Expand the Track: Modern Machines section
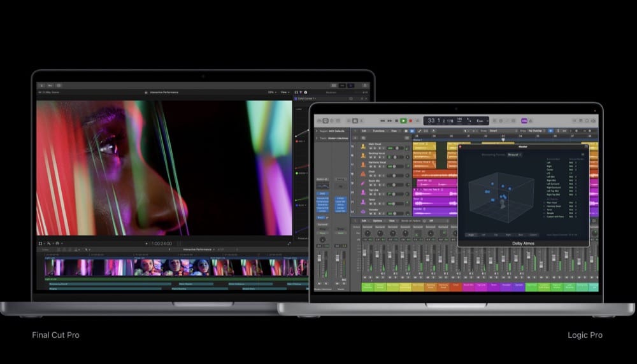Screen dimensions: 637x364 click(x=317, y=138)
